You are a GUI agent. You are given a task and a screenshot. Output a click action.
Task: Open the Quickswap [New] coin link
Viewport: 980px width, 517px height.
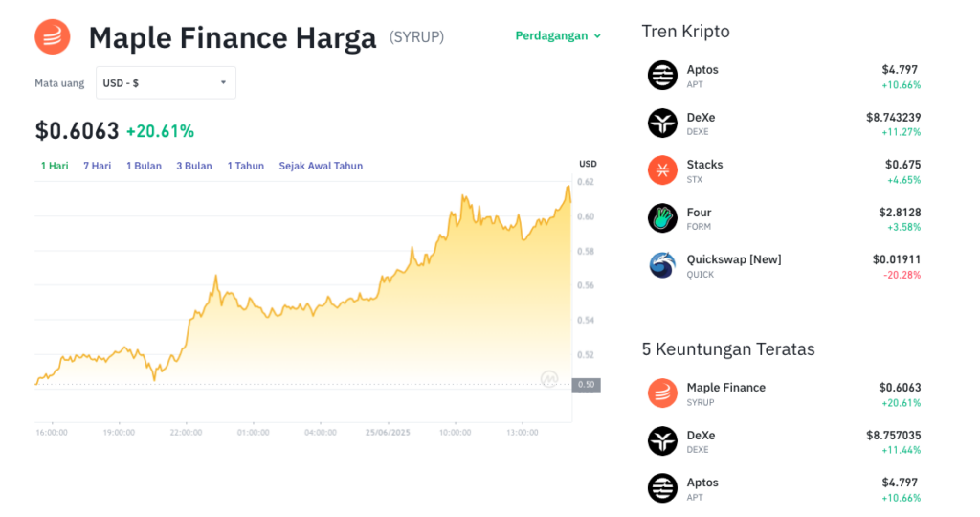tap(734, 259)
